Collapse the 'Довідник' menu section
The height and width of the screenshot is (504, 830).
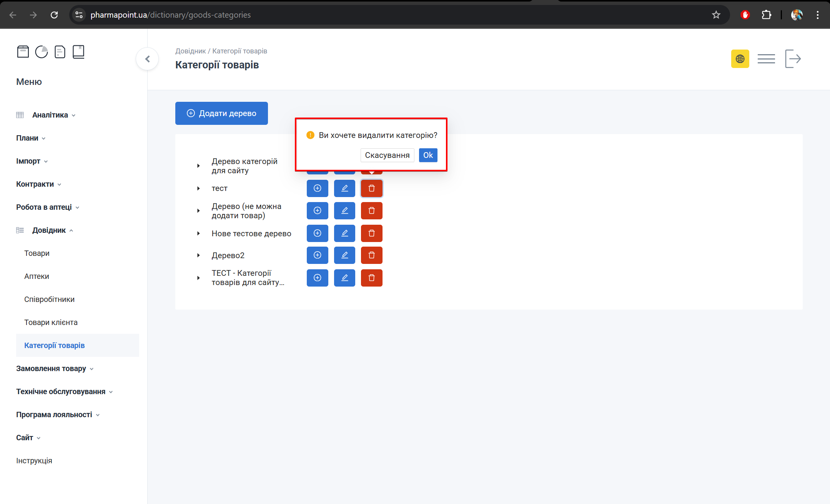coord(49,230)
